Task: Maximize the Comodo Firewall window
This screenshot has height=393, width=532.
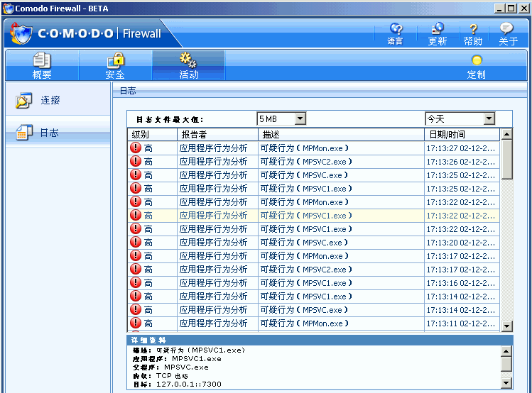Action: 511,9
